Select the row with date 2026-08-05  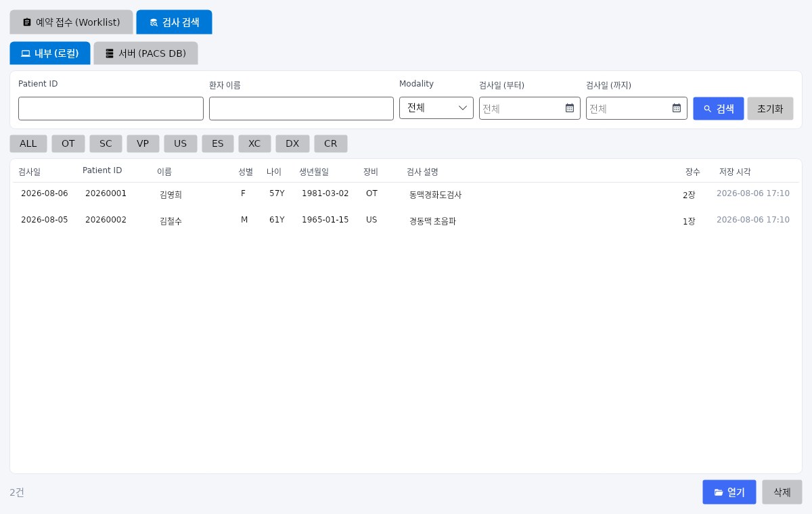click(406, 220)
